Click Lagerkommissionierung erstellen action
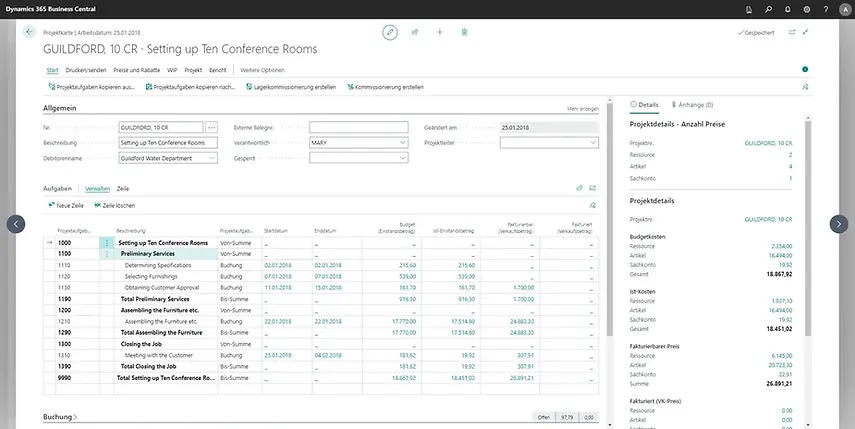Viewport: 855px width, 429px height. click(291, 87)
